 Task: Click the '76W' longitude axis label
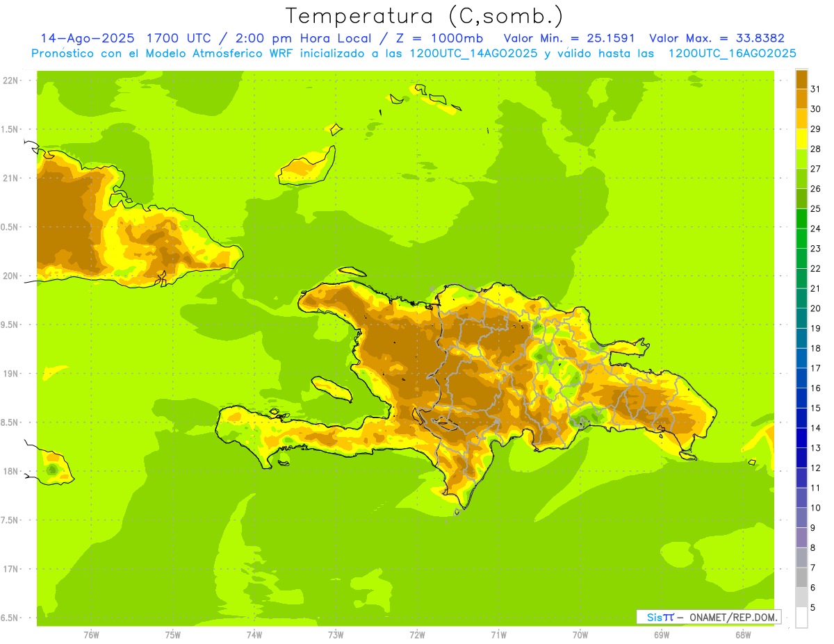92,635
